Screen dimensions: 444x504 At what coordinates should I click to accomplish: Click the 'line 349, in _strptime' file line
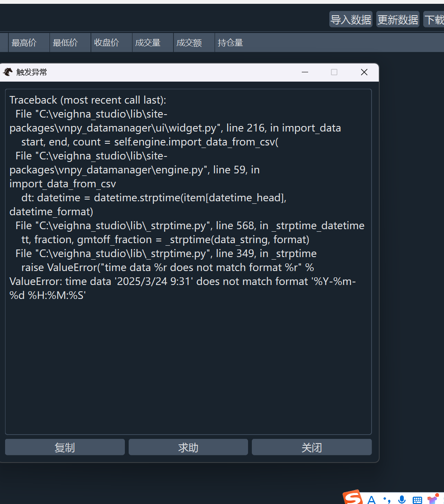click(x=166, y=254)
